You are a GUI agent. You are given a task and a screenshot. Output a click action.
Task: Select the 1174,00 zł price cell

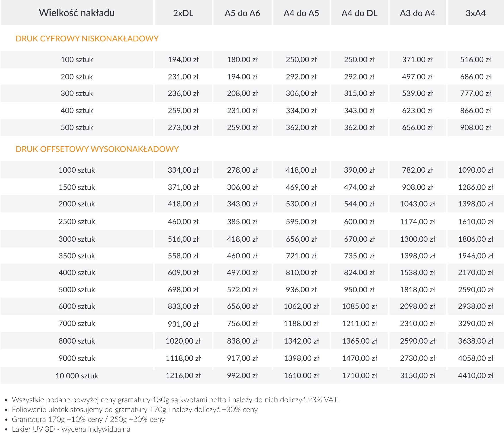[417, 222]
